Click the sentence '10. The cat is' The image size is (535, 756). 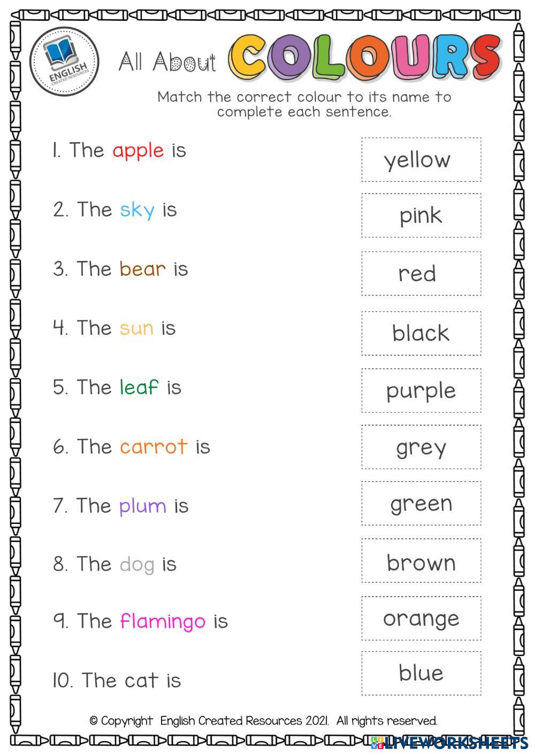pos(117,681)
